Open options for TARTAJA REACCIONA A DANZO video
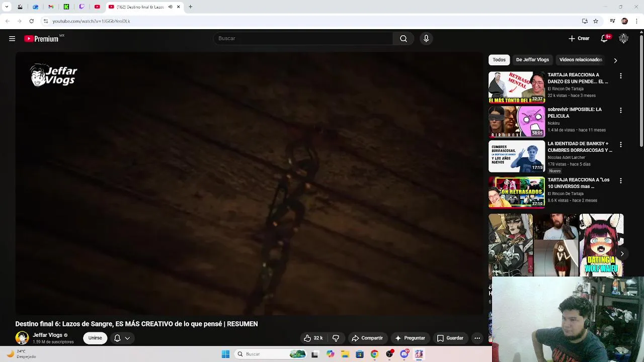644x362 pixels. (621, 76)
